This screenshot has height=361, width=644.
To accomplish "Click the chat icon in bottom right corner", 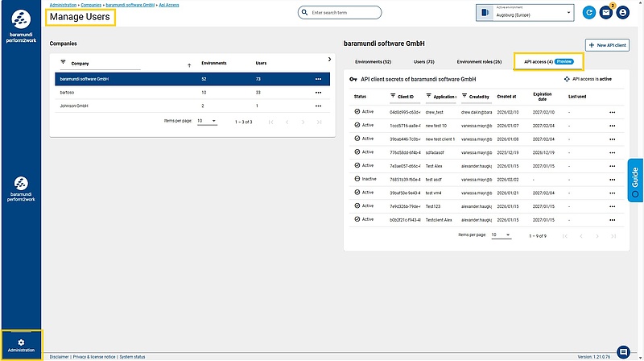I will [622, 351].
